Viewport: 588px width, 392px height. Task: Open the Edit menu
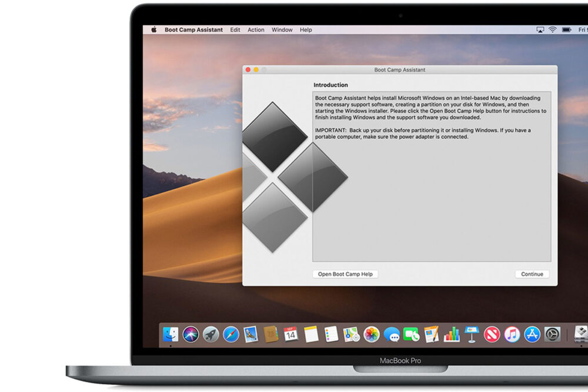pyautogui.click(x=235, y=29)
